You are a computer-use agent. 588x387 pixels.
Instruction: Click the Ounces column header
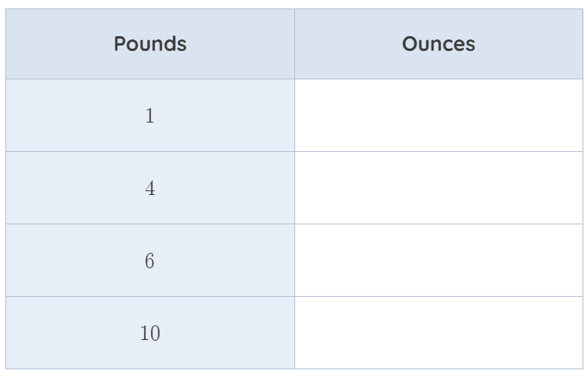pyautogui.click(x=438, y=44)
